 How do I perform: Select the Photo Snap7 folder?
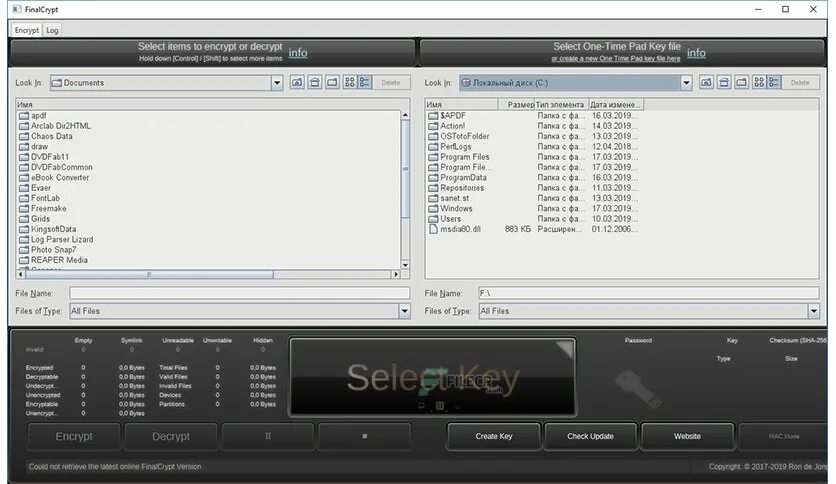coord(47,249)
